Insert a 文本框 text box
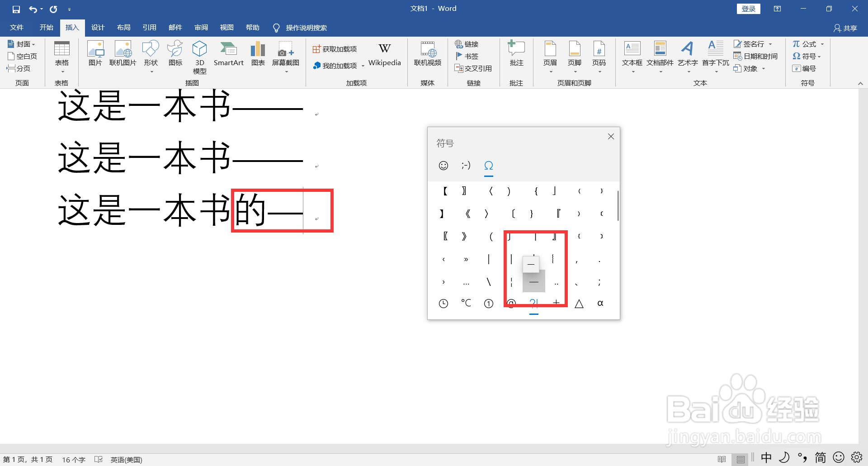 (632, 57)
